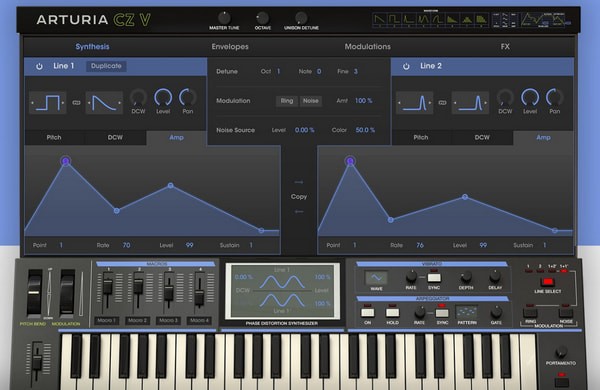Click left arrow of Line 2 second waveform

[455, 103]
